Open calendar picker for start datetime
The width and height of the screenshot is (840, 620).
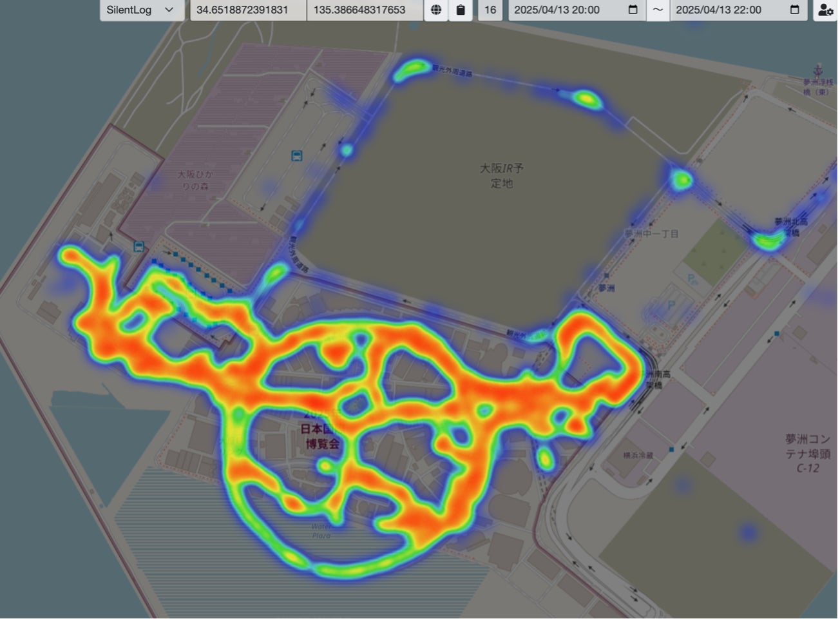coord(633,10)
